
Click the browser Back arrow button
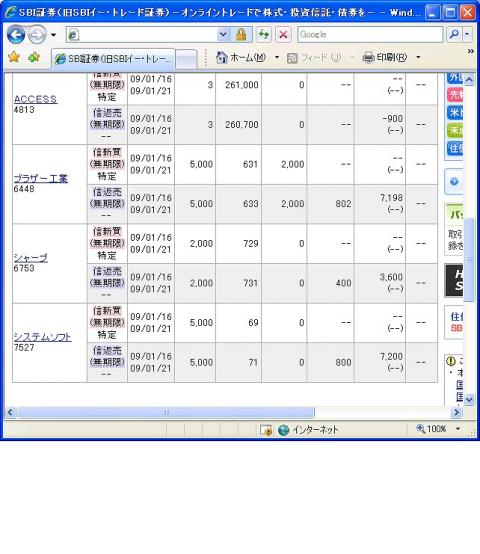16,35
